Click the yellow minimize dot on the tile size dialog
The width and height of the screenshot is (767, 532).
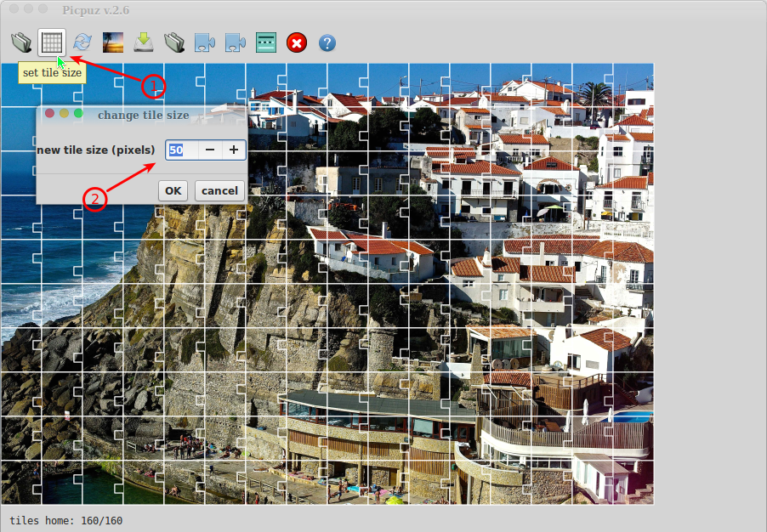(64, 113)
